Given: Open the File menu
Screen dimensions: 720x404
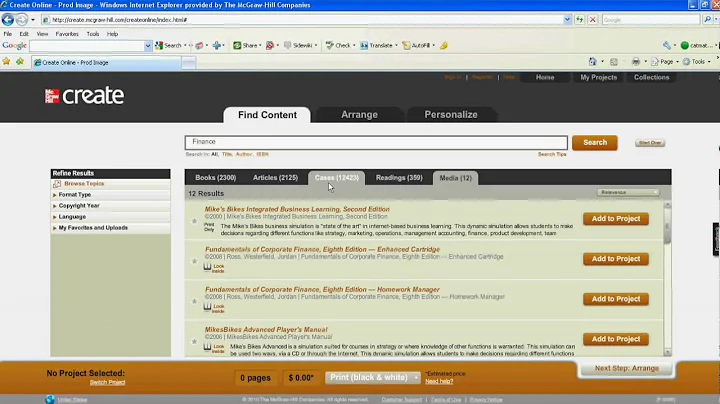Looking at the screenshot, I should [x=8, y=34].
